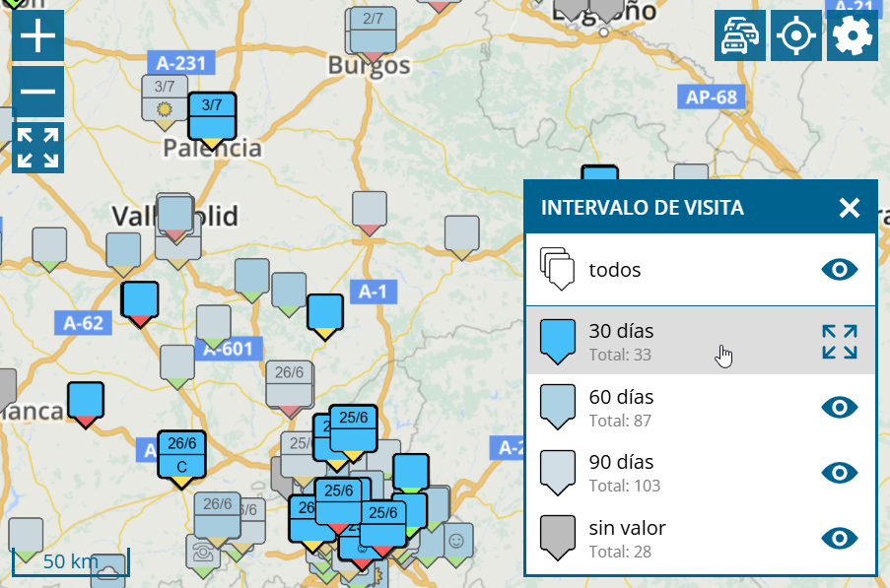This screenshot has width=890, height=588.
Task: Hide the 90 días markers
Action: click(840, 473)
